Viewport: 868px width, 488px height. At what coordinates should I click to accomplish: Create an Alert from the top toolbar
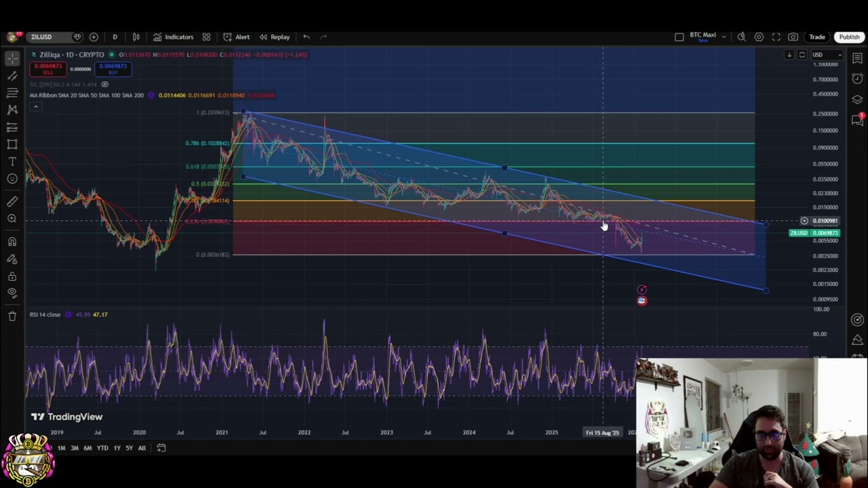236,37
